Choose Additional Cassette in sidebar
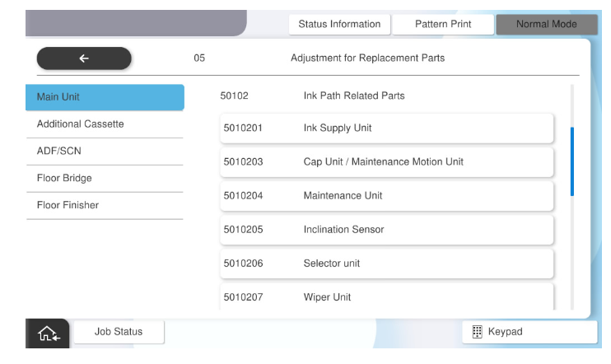Viewport: 611px width, 364px height. click(x=105, y=124)
